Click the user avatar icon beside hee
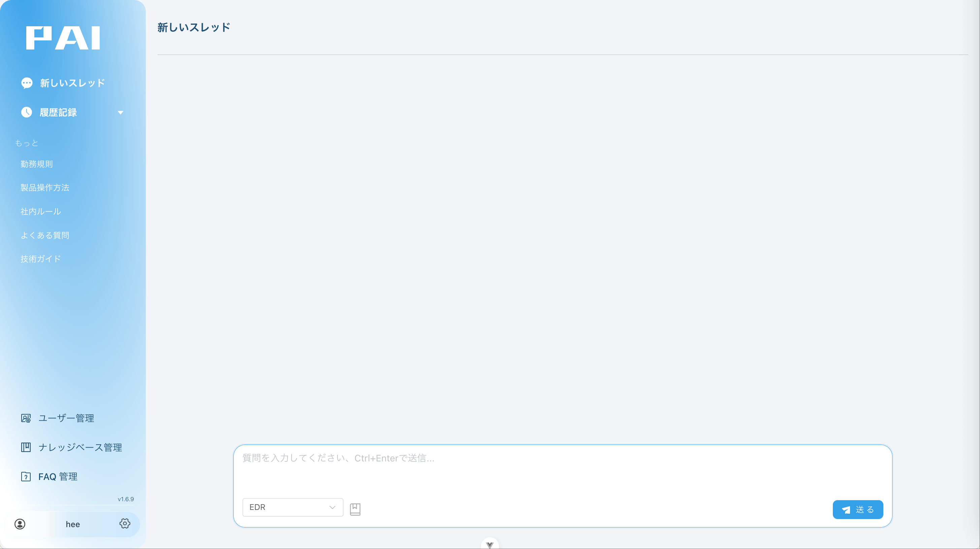Viewport: 980px width, 549px height. (x=20, y=524)
